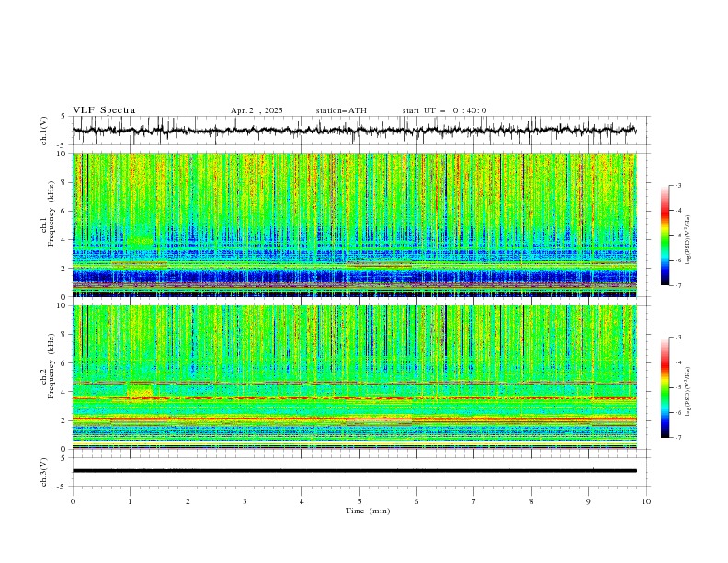Click the ch.1 voltage waveform trace
728x563 pixels.
point(354,131)
